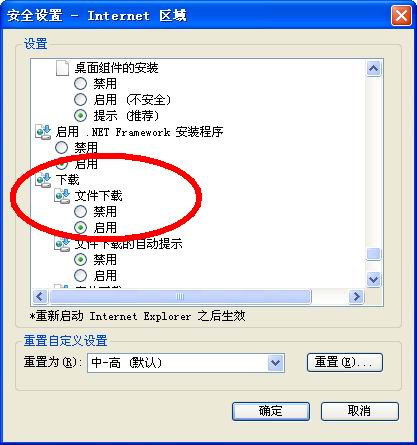This screenshot has height=445, width=417.
Task: Click the vertical scrollbar down arrow
Action: (x=374, y=279)
